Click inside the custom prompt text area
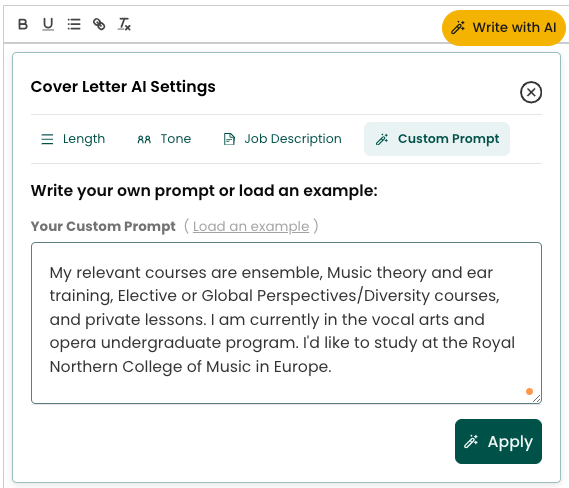The image size is (569, 488). [x=286, y=323]
